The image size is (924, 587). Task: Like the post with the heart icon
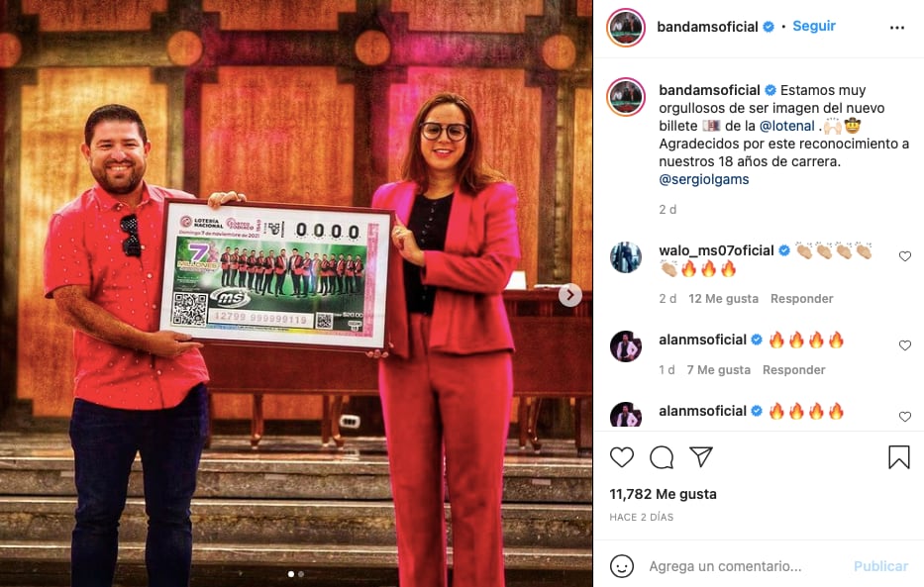pyautogui.click(x=622, y=457)
